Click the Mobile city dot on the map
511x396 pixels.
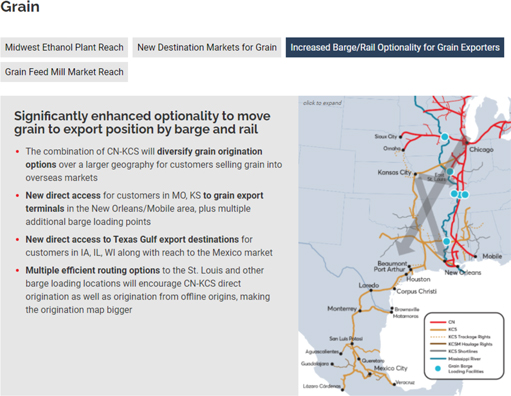pos(475,256)
